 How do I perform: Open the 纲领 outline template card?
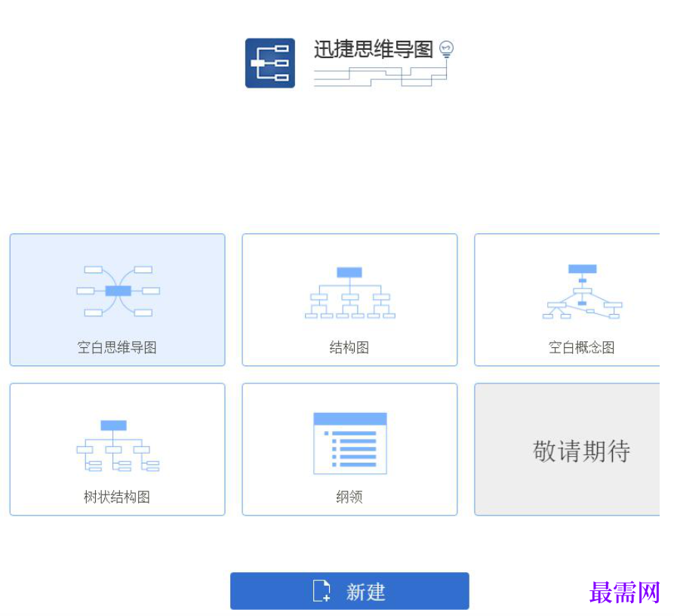[x=349, y=449]
